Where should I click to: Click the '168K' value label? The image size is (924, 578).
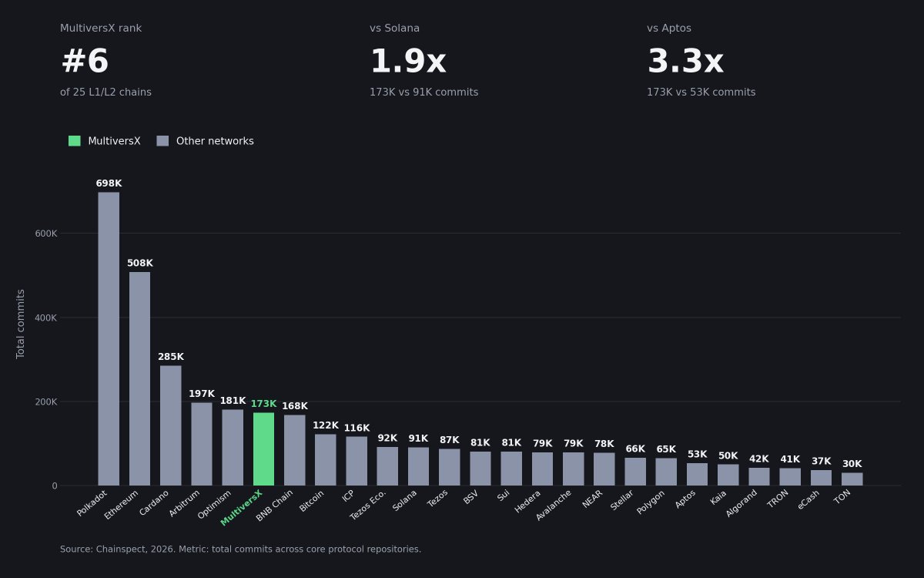(x=294, y=406)
